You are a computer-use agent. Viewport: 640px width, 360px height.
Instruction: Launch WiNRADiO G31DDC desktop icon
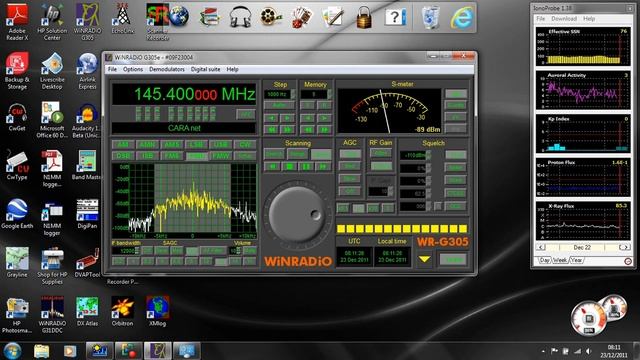52,315
